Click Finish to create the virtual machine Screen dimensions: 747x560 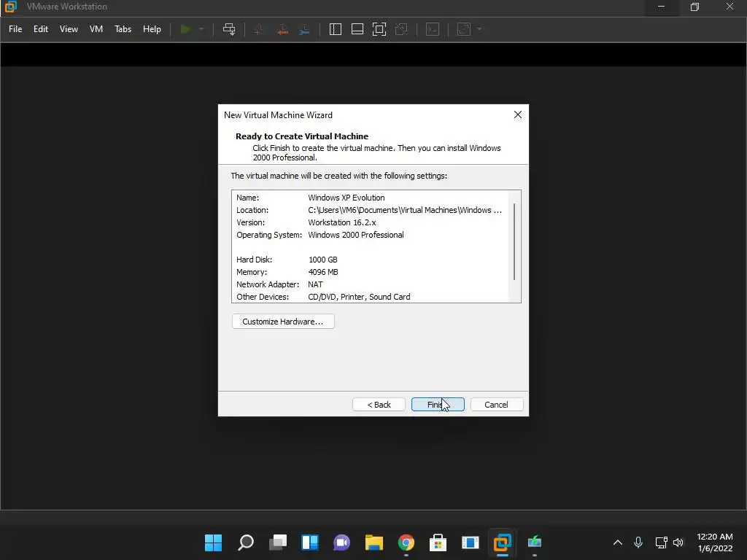(x=438, y=404)
